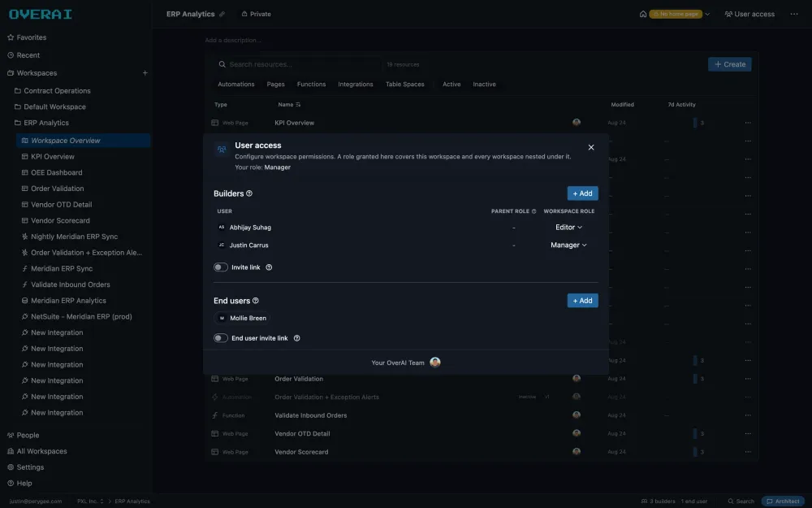This screenshot has height=508, width=812.
Task: Click the Parent Role info icon
Action: [x=534, y=211]
